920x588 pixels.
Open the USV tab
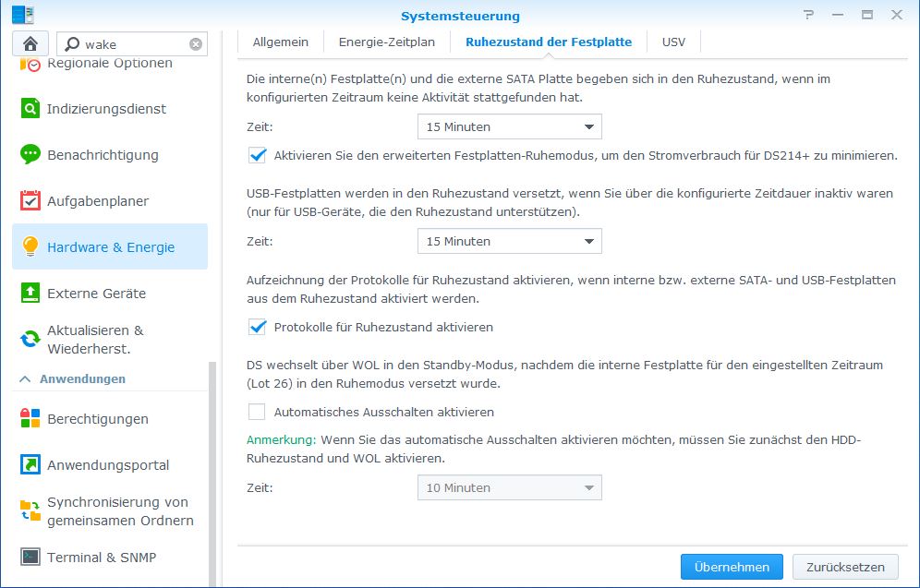(673, 42)
